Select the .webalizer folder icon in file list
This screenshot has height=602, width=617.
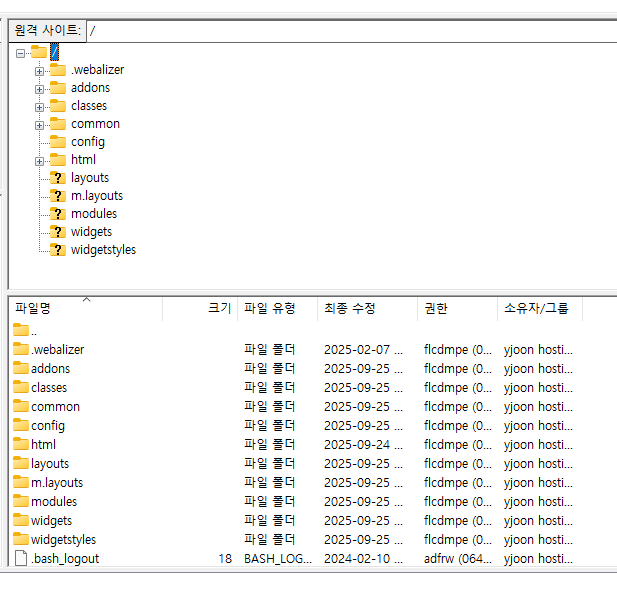(21, 350)
